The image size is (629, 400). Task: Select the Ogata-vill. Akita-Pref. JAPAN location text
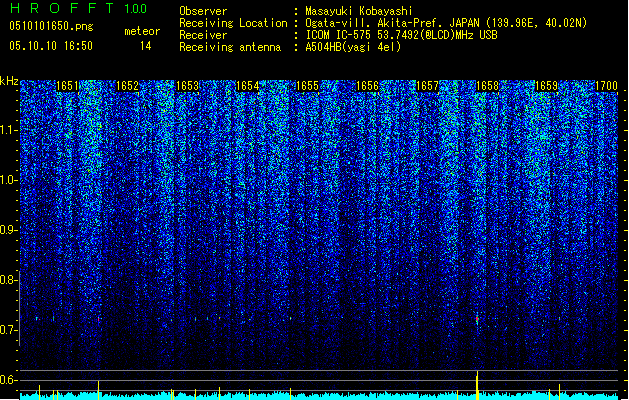(446, 23)
